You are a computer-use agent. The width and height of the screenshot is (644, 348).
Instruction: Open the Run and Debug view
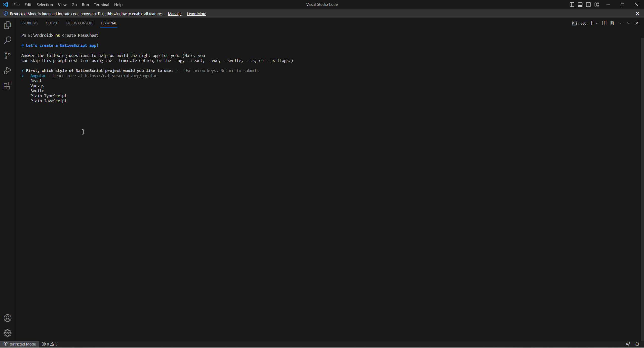(8, 71)
